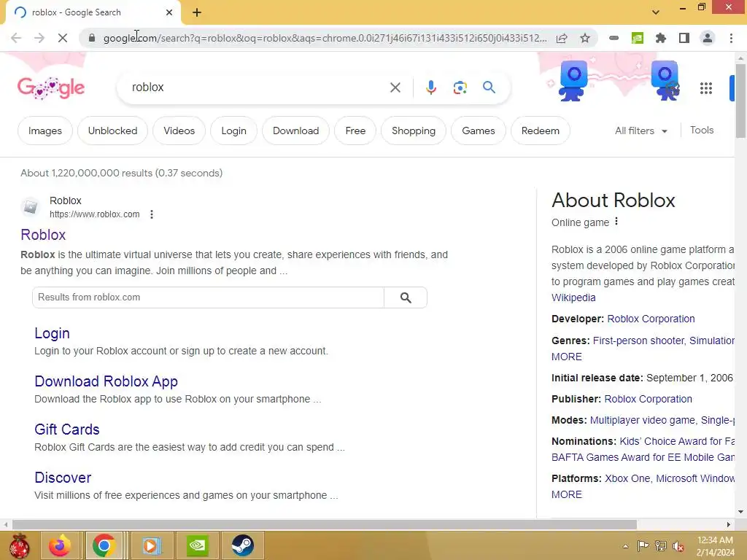Switch to Shopping results
747x560 pixels.
tap(414, 131)
